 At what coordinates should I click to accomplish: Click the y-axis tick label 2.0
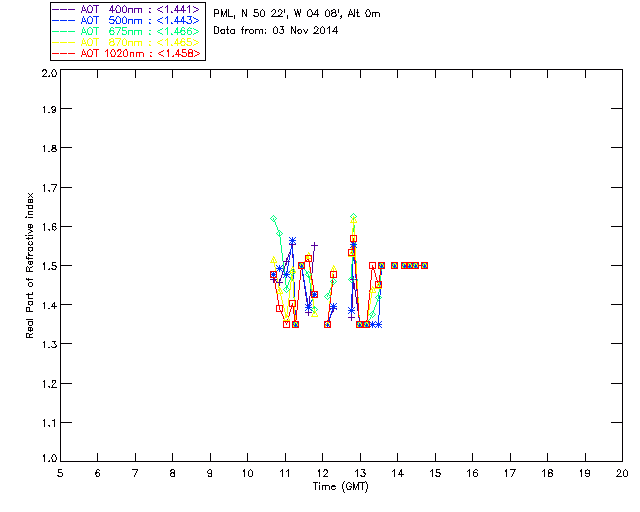click(49, 73)
